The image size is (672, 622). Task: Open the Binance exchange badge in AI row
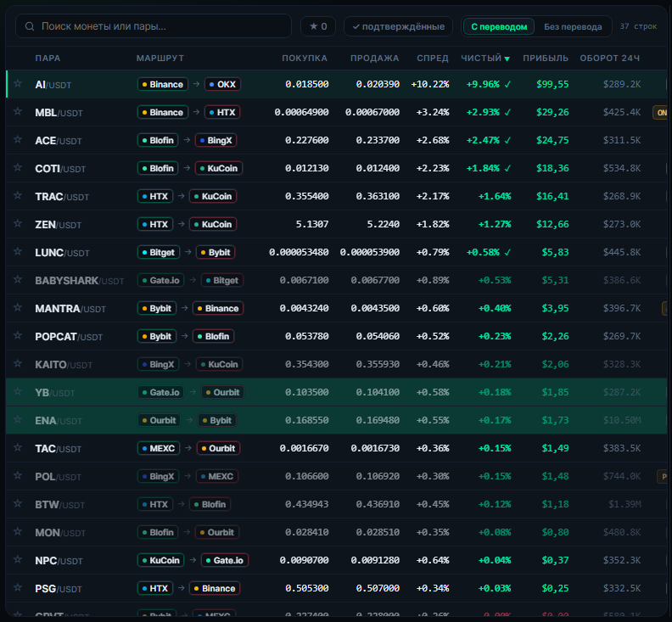pyautogui.click(x=162, y=85)
